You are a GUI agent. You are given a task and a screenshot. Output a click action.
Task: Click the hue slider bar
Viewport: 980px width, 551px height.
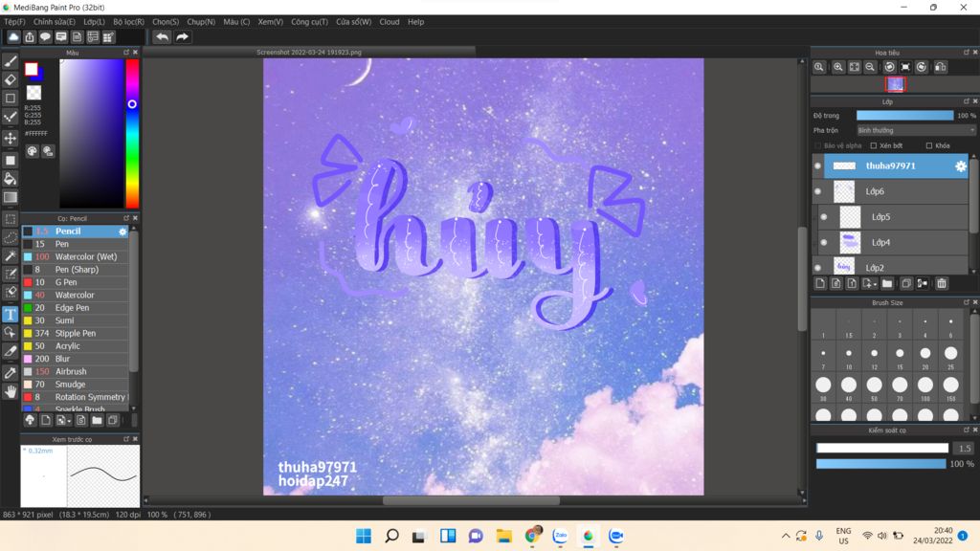pos(132,134)
